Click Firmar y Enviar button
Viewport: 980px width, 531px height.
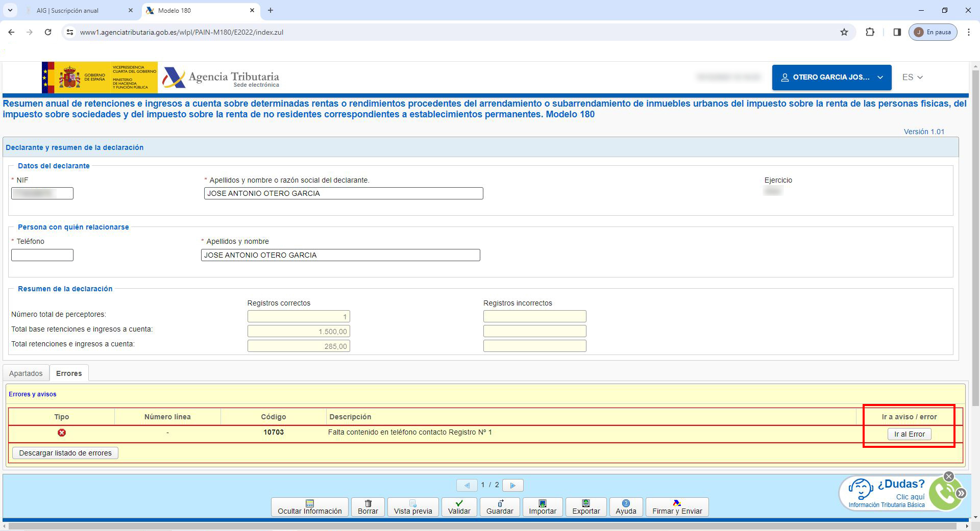point(677,507)
